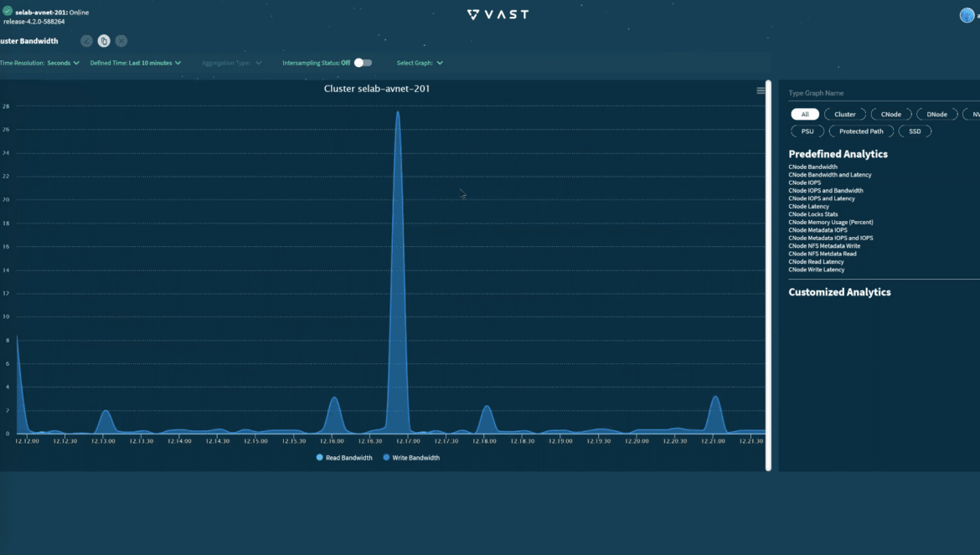Select the All filter chip
Viewport: 980px width, 555px height.
point(805,114)
